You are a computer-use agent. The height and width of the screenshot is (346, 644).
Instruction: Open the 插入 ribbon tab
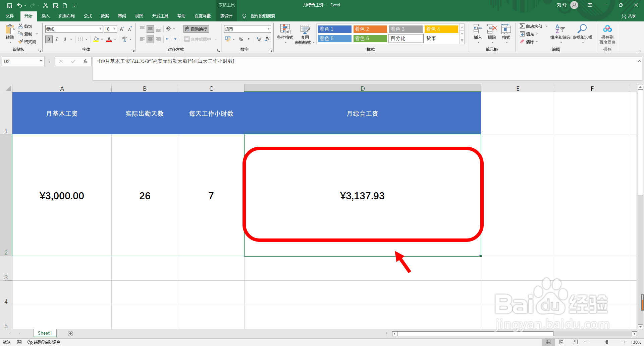45,16
